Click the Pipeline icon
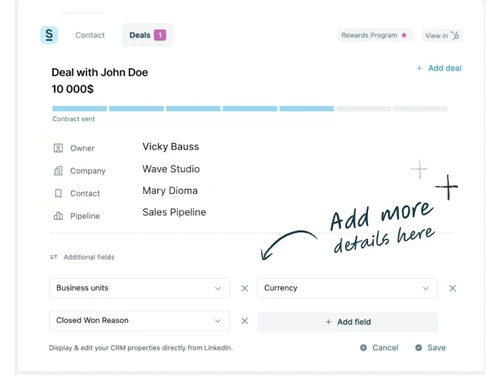 (x=58, y=216)
